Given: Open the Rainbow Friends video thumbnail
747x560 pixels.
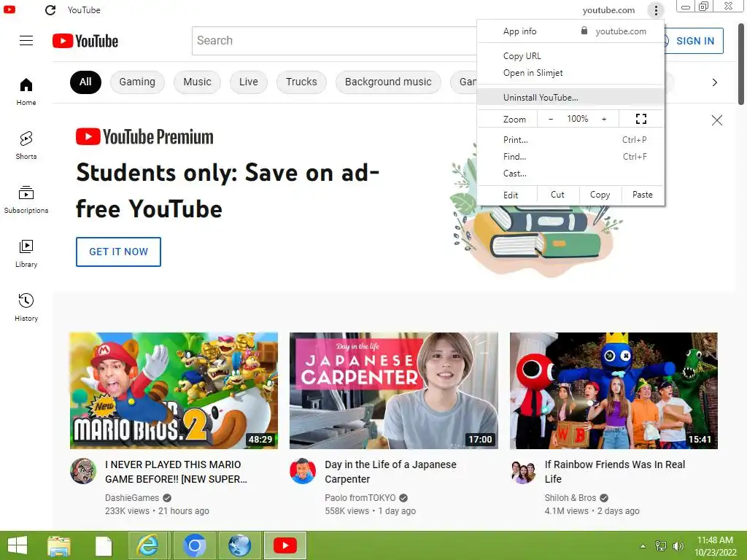Looking at the screenshot, I should click(614, 391).
